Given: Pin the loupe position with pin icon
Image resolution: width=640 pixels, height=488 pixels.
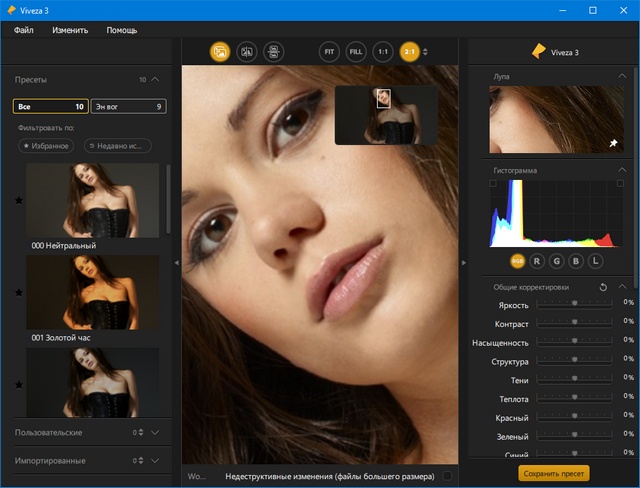Looking at the screenshot, I should [x=613, y=144].
